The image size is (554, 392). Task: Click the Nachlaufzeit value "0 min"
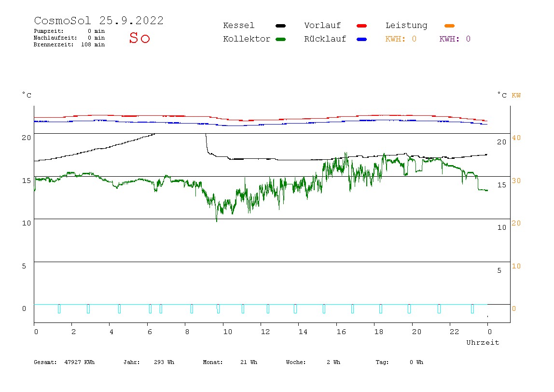coord(96,38)
